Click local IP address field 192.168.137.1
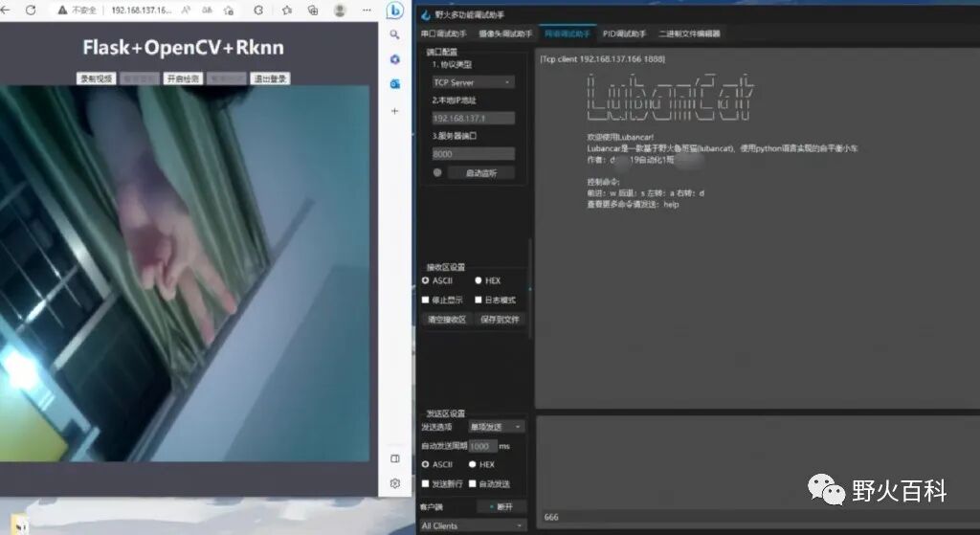This screenshot has height=535, width=980. tap(473, 118)
